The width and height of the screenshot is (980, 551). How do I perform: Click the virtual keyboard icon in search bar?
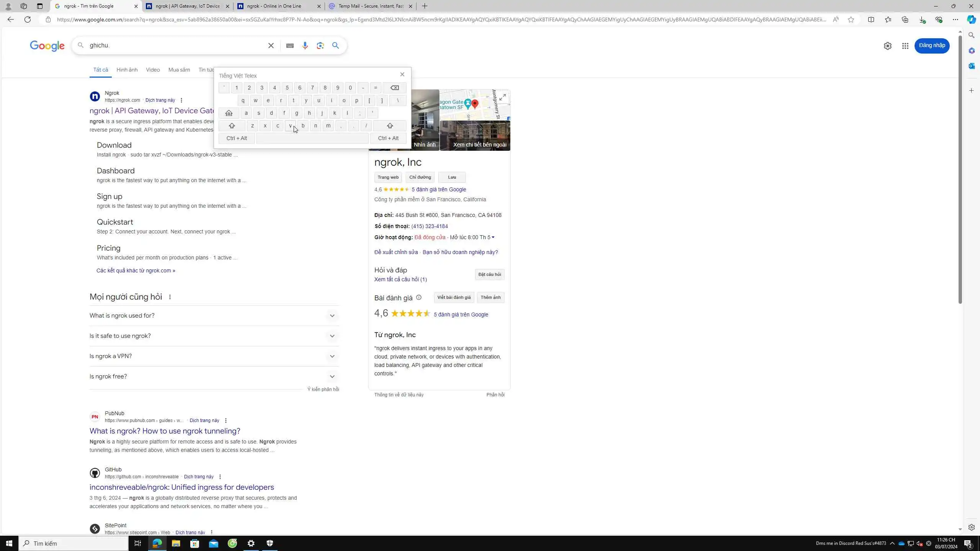[x=290, y=46]
